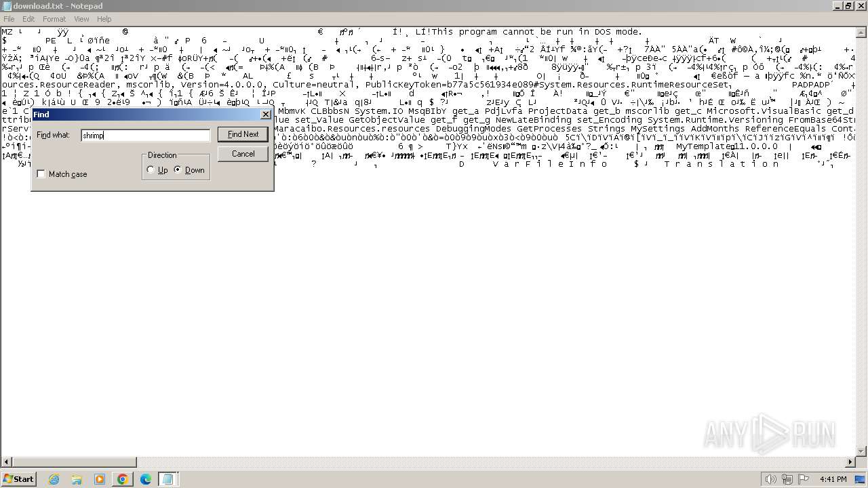The width and height of the screenshot is (868, 488).
Task: Click the Find Next button
Action: pos(243,134)
